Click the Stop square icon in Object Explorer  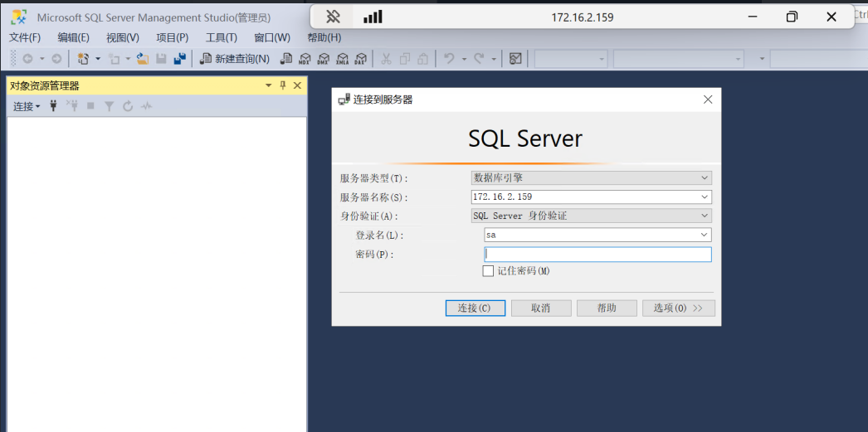pyautogui.click(x=90, y=106)
